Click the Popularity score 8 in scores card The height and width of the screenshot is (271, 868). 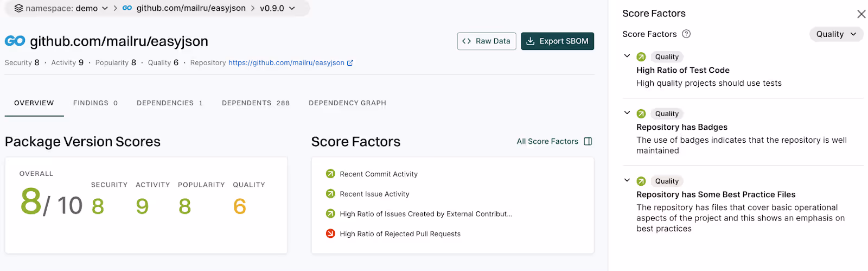185,206
